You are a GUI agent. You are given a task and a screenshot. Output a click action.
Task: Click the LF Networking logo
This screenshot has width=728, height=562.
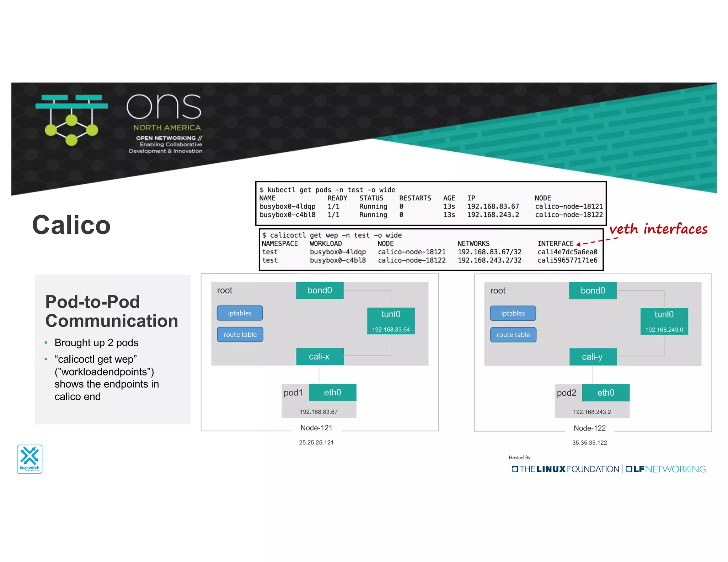pos(665,469)
